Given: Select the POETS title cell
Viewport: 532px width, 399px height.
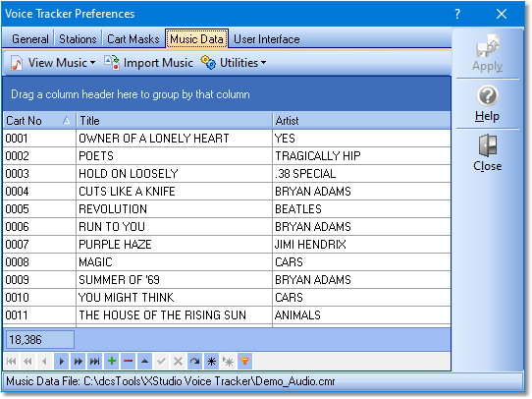Looking at the screenshot, I should click(175, 156).
